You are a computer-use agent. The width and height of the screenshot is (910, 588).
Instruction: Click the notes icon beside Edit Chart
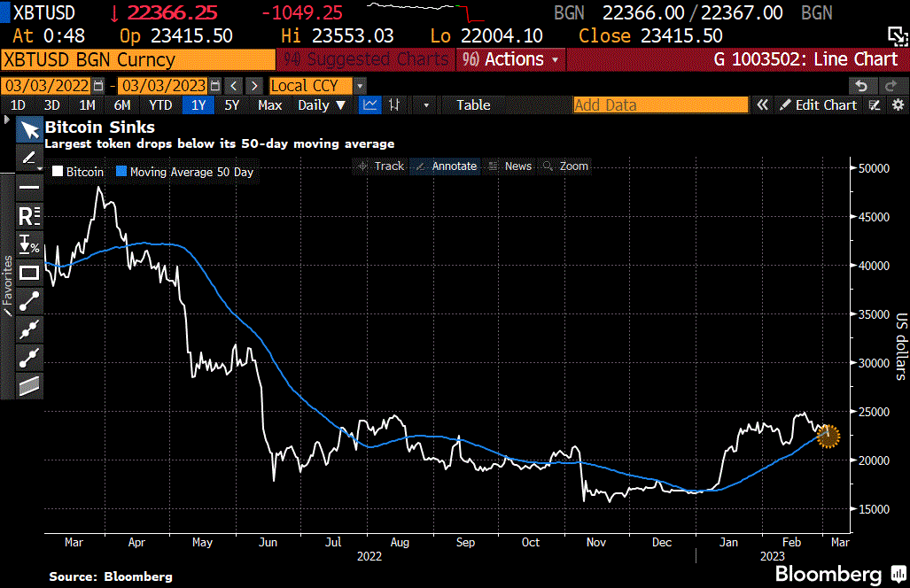coord(875,105)
